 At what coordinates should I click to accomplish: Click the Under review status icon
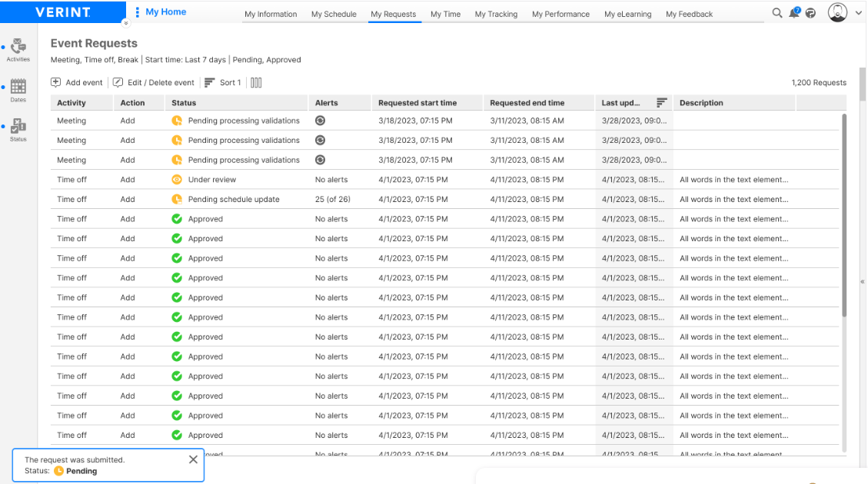pyautogui.click(x=178, y=179)
